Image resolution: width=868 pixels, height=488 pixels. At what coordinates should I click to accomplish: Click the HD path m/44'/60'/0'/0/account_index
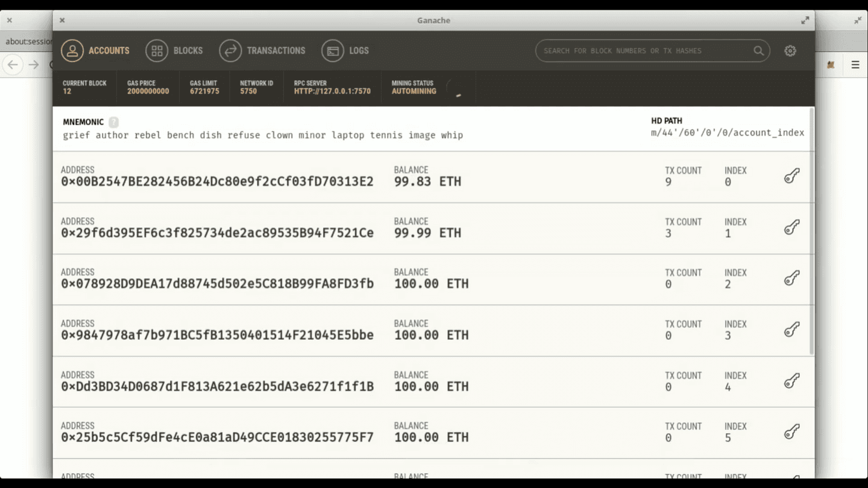tap(728, 133)
